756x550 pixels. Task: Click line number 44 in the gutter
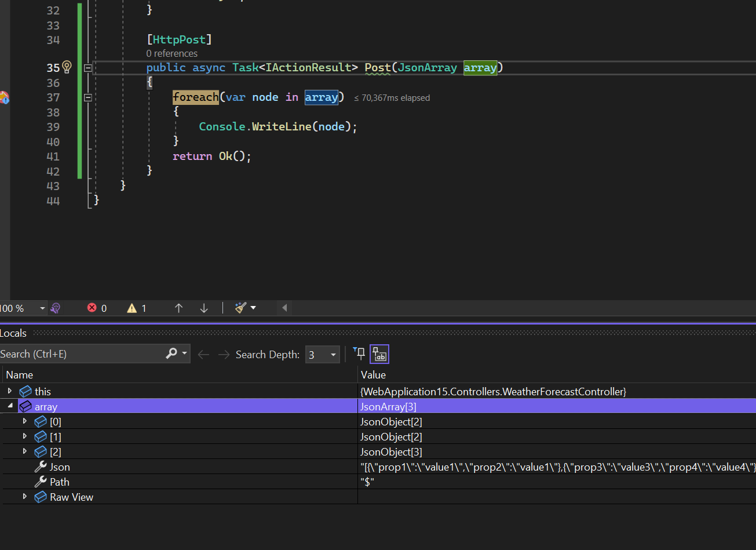(53, 201)
